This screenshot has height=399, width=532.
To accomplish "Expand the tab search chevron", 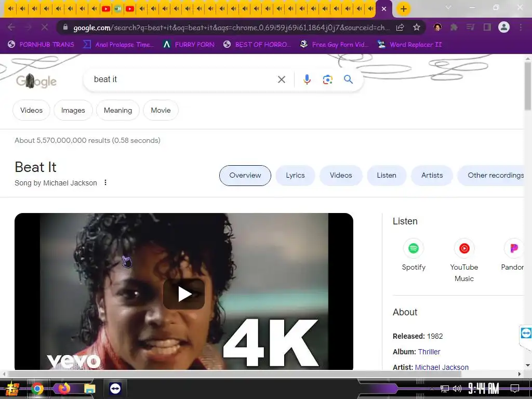I will coord(448,7).
